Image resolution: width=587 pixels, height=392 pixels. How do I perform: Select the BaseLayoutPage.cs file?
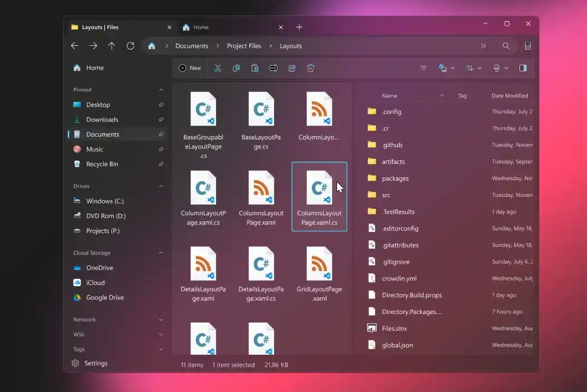click(x=261, y=120)
